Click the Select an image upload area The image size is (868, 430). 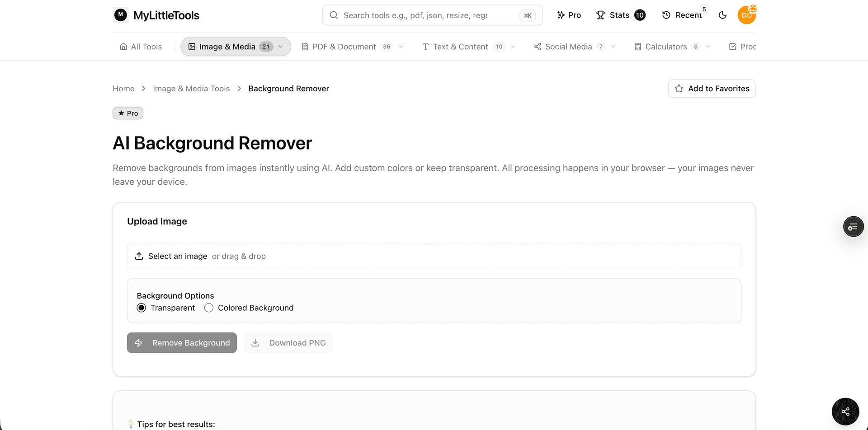pos(434,256)
